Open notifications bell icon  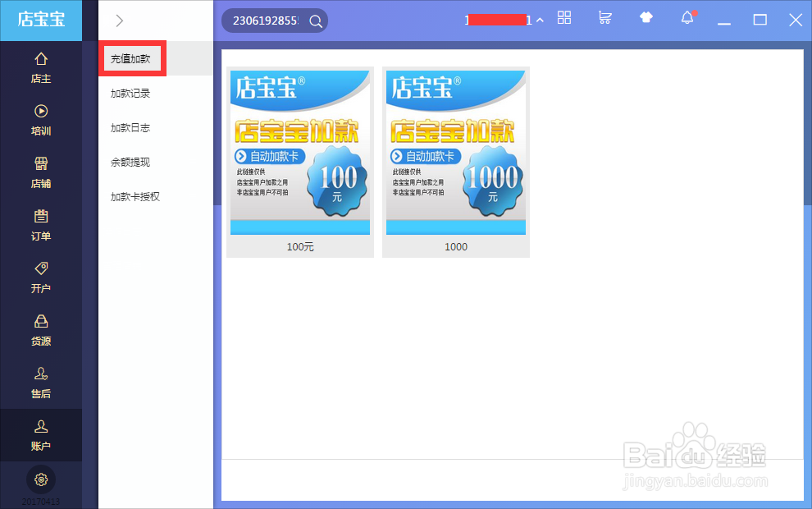[x=687, y=17]
